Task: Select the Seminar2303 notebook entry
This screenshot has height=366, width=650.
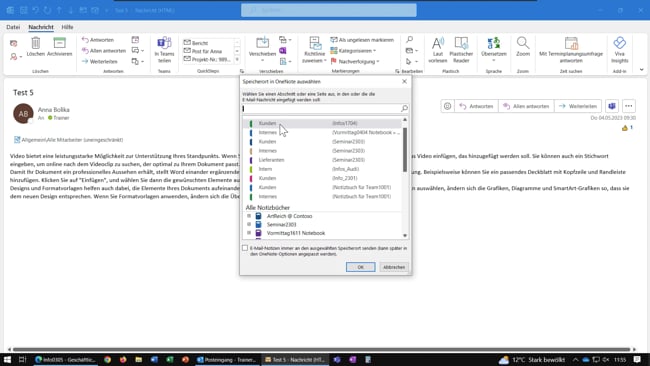Action: (x=281, y=224)
